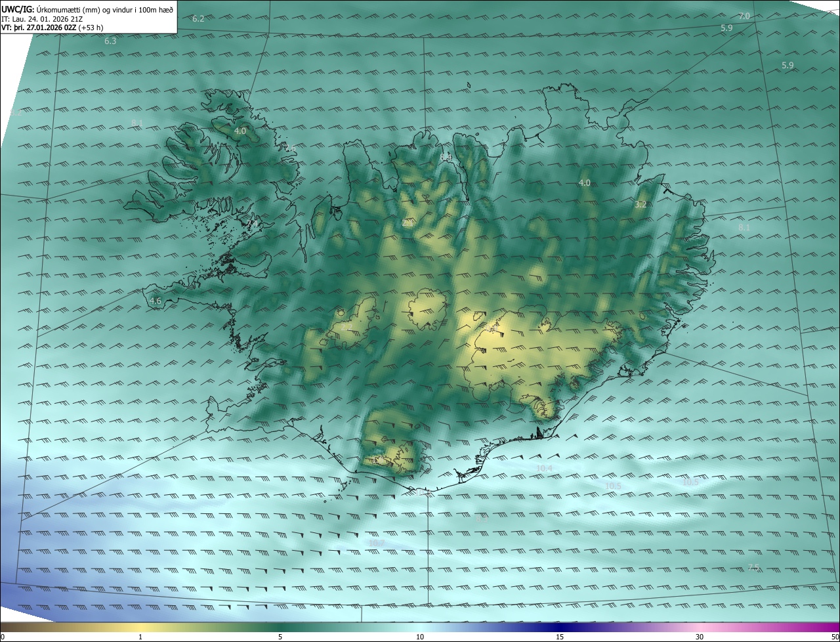Click the color scale label 30

(x=700, y=637)
